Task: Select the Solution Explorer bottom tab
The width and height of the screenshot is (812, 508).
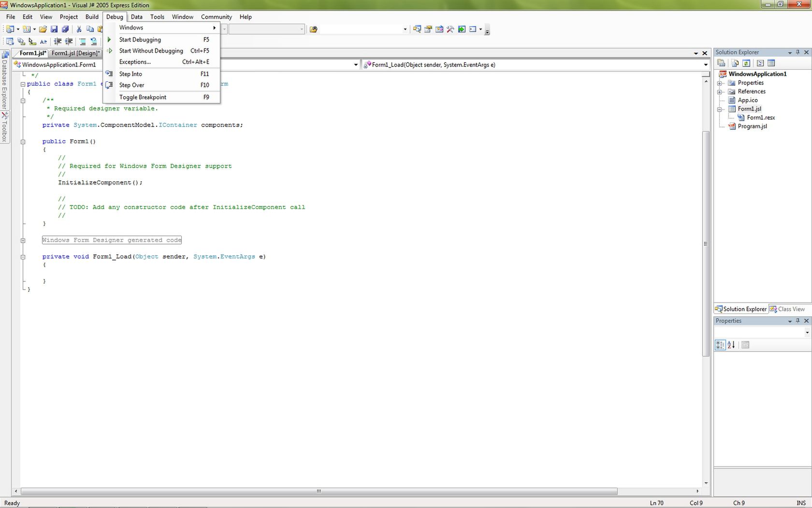Action: 741,309
